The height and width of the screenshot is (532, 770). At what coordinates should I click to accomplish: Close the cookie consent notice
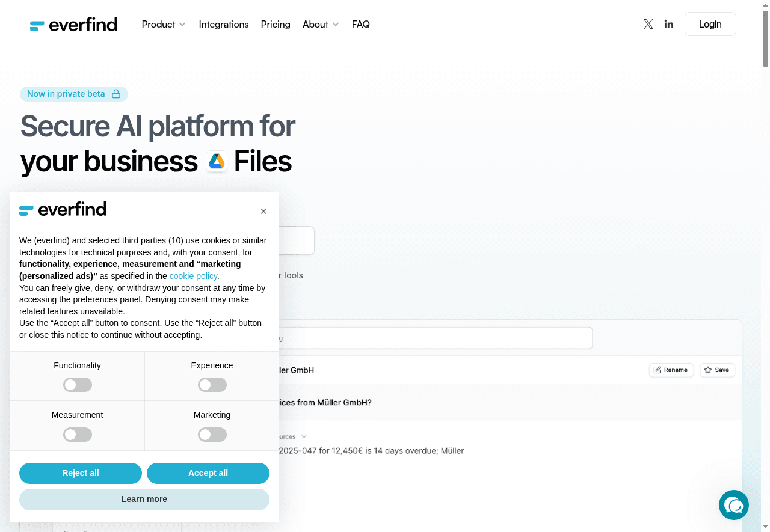(x=263, y=211)
